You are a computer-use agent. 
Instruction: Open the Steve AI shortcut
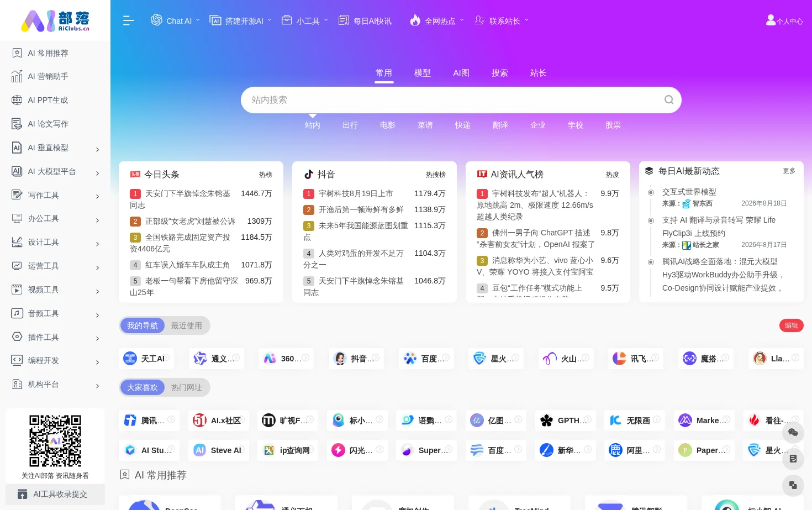[x=220, y=450]
